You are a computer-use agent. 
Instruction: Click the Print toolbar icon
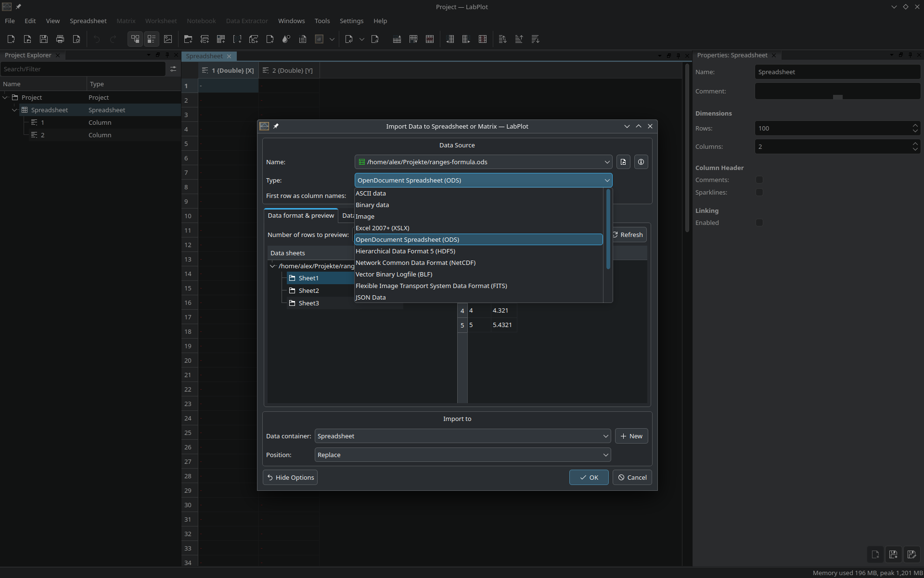tap(60, 39)
